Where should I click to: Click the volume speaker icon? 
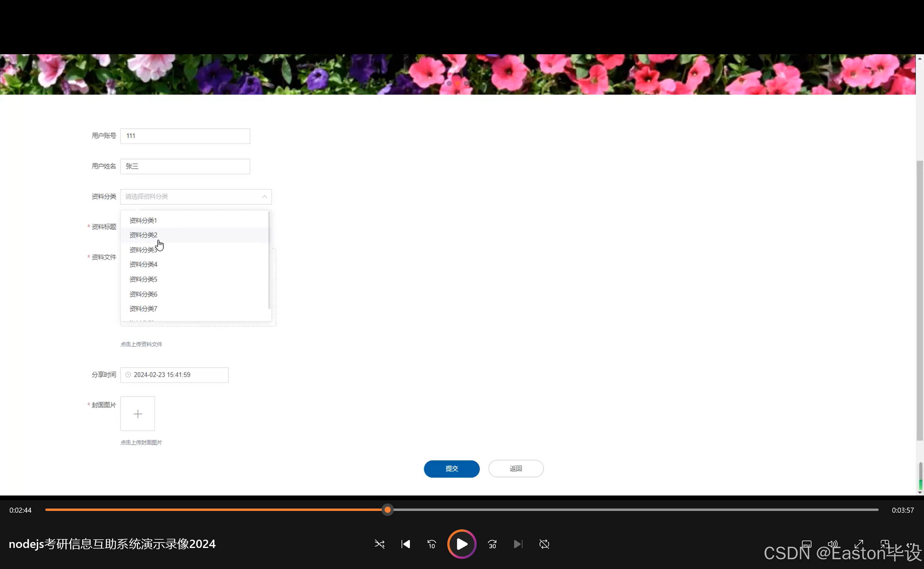832,544
